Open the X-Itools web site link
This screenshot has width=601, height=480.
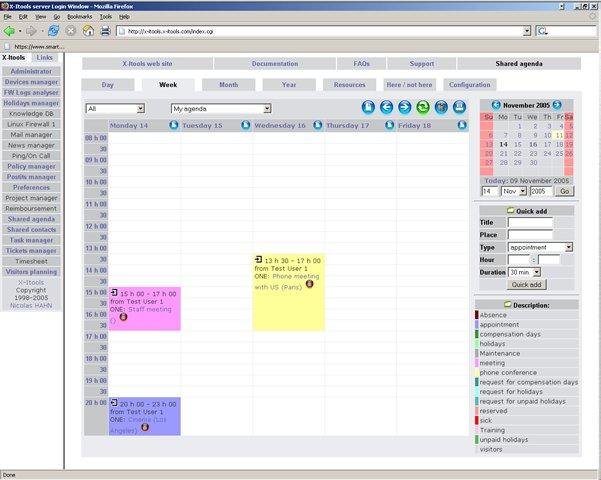click(147, 64)
